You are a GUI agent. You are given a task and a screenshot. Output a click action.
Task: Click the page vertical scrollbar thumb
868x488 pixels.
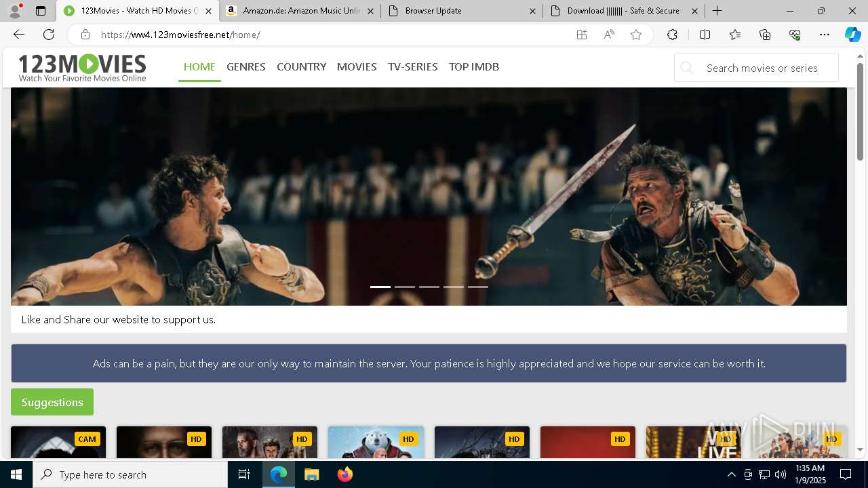tap(861, 112)
